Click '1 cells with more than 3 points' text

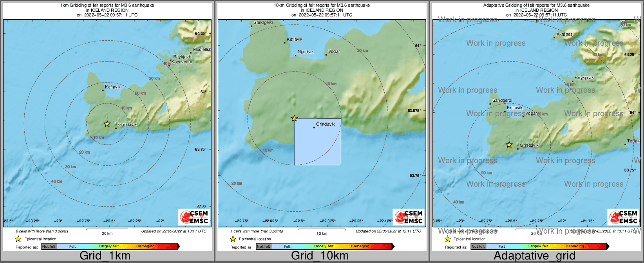click(257, 231)
